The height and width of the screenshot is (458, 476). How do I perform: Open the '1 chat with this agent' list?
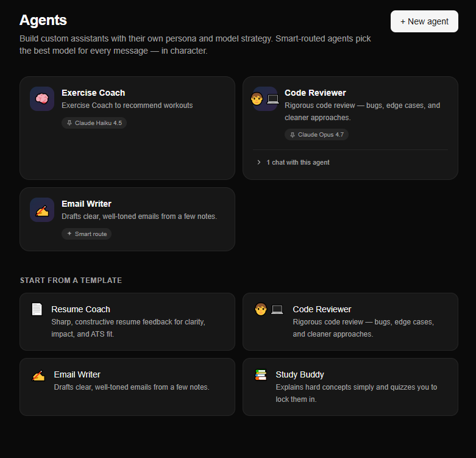298,162
